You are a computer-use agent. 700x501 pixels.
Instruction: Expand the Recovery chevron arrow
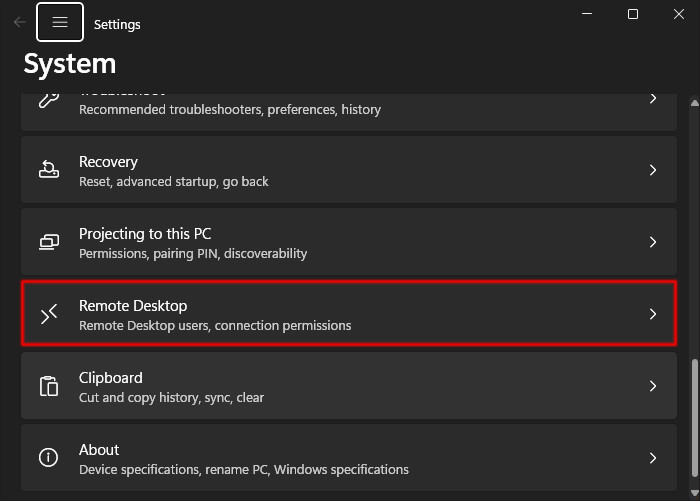point(653,170)
